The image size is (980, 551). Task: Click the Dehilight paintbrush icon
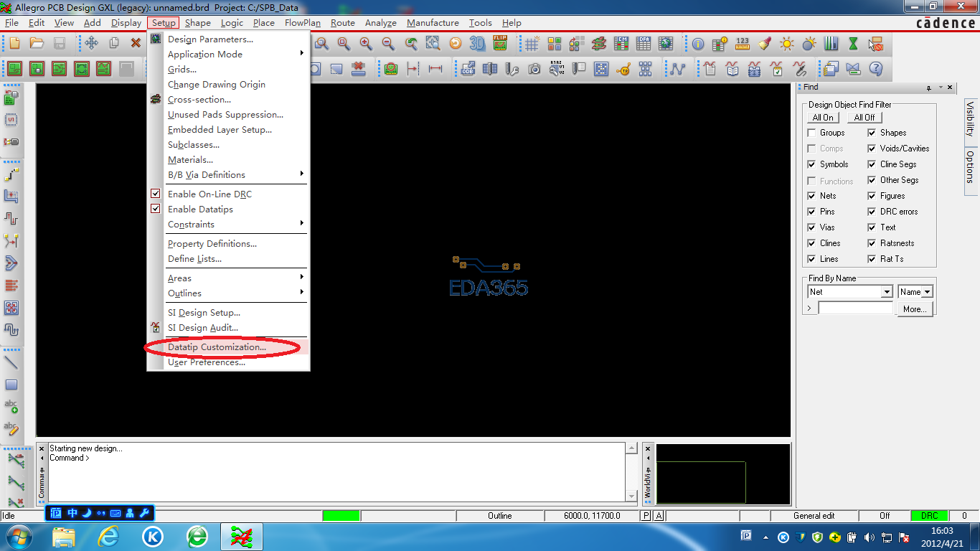click(x=765, y=43)
